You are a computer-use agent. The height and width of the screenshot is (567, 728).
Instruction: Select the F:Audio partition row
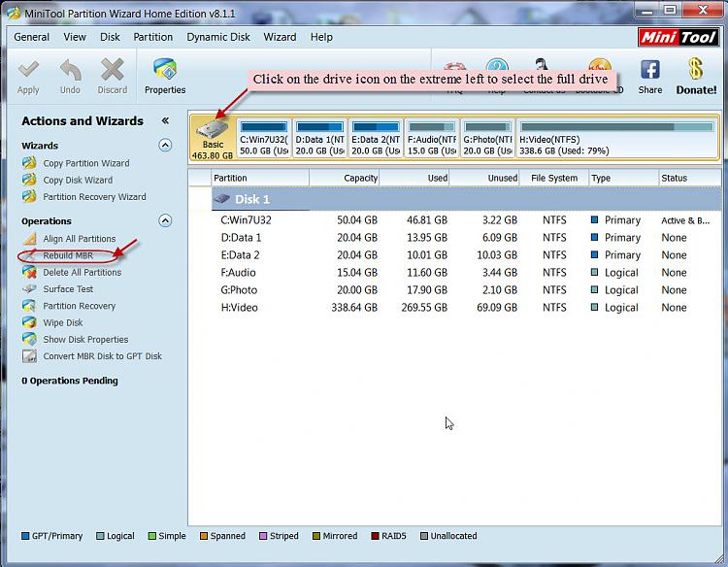tap(466, 273)
